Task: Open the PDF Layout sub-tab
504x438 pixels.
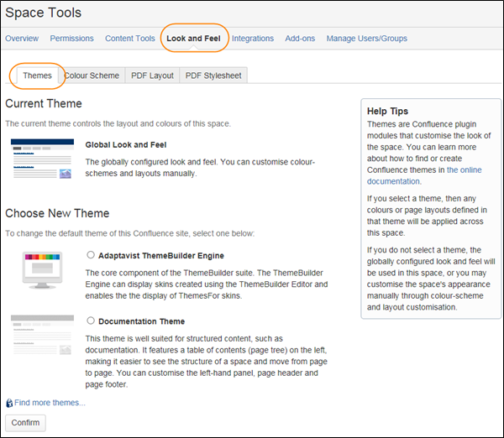Action: click(x=152, y=76)
